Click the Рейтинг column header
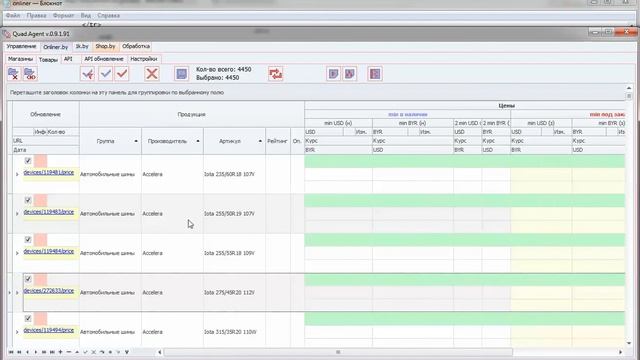The image size is (640, 360). pos(278,141)
